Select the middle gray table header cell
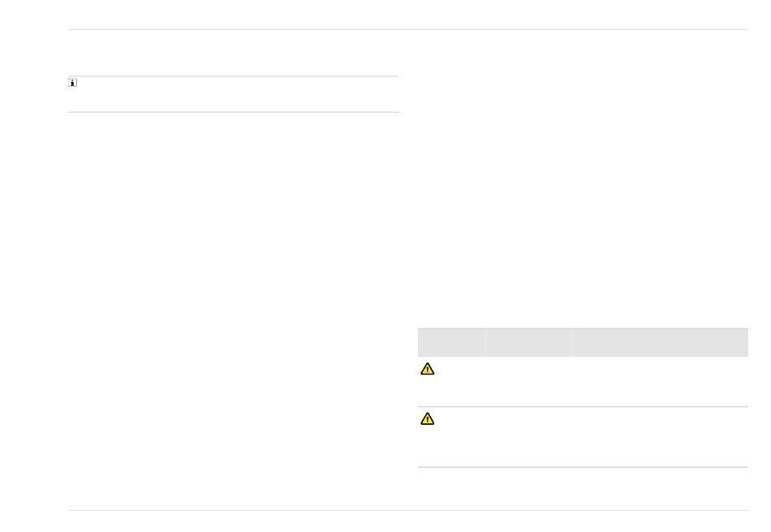Viewport: 771px width, 532px height. (529, 342)
